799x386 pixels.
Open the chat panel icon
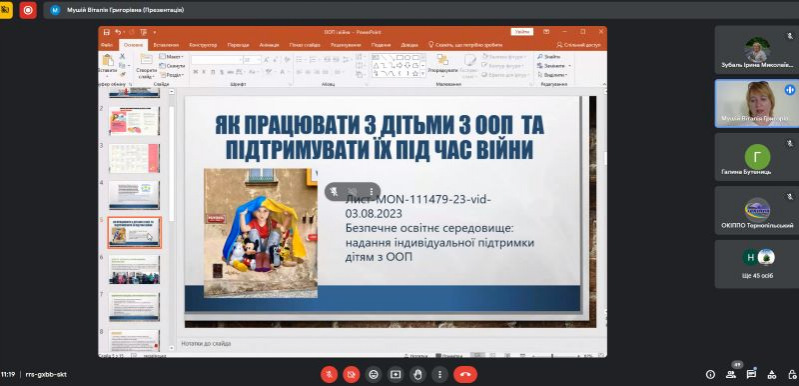tap(752, 375)
